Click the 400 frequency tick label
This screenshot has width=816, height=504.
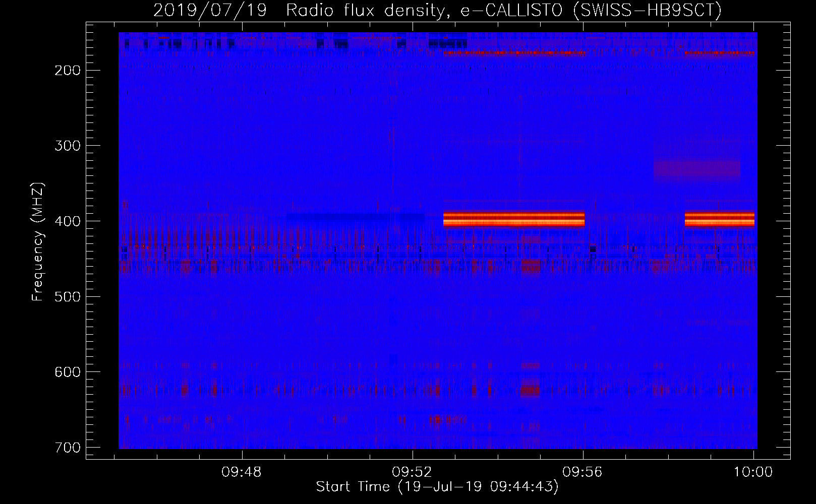point(67,221)
